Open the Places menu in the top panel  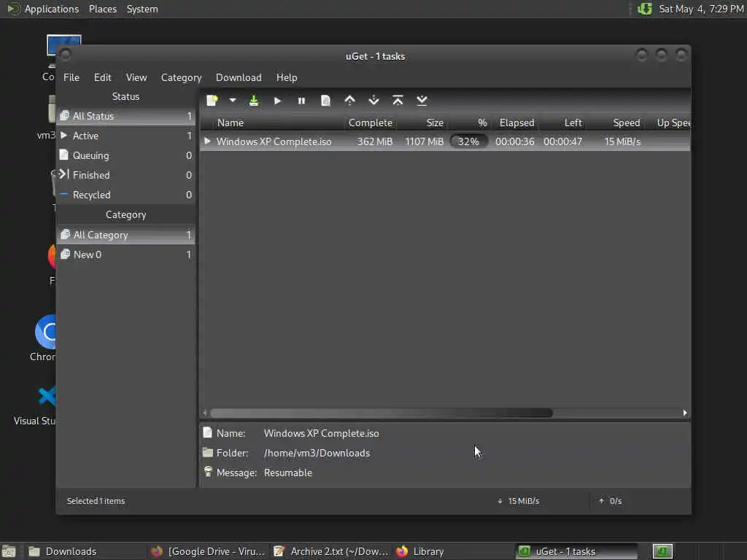[102, 9]
